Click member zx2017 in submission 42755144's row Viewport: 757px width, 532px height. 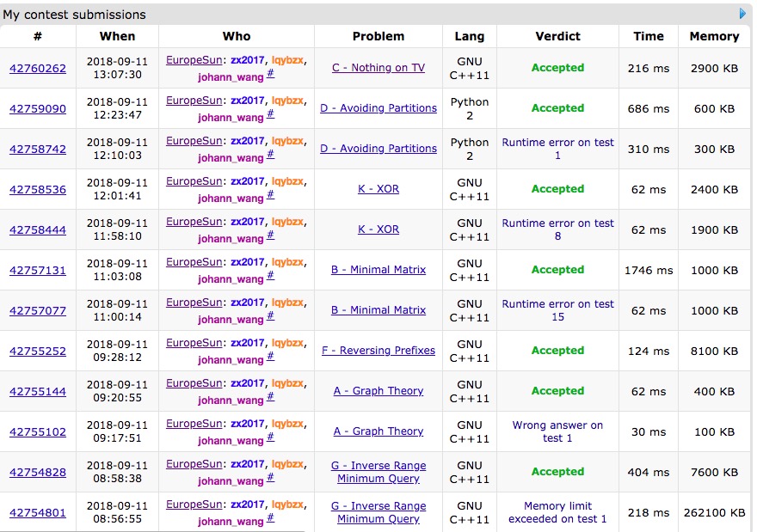point(248,383)
